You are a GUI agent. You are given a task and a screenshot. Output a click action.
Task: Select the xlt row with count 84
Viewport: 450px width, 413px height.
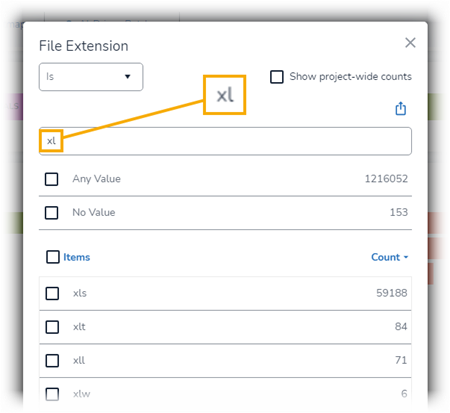point(225,327)
